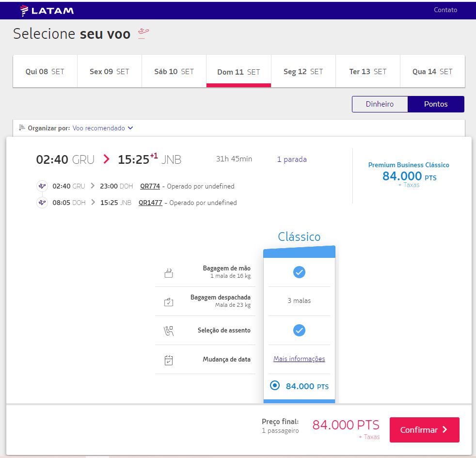Screen dimensions: 476x458
Task: Click the hand baggage icon
Action: (x=169, y=273)
